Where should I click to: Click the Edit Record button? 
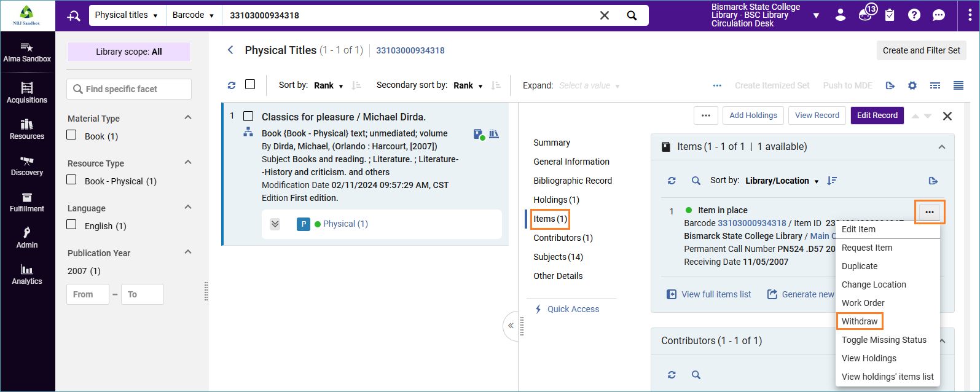877,116
